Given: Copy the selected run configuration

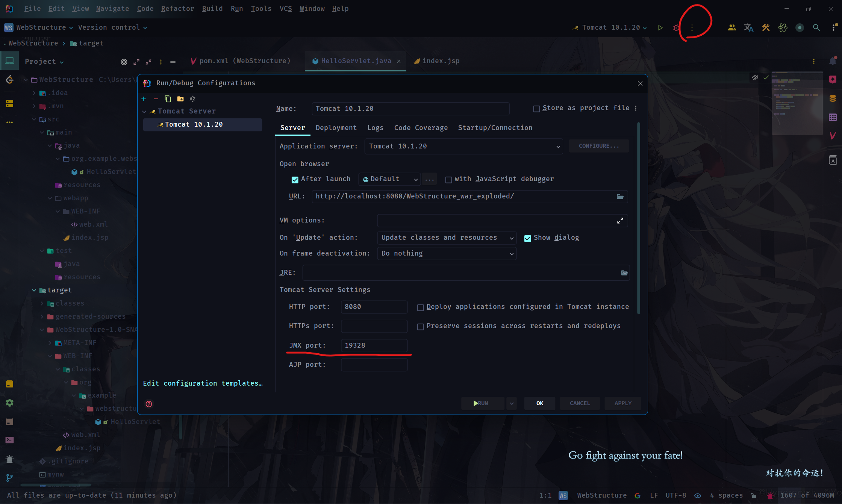Looking at the screenshot, I should point(168,99).
